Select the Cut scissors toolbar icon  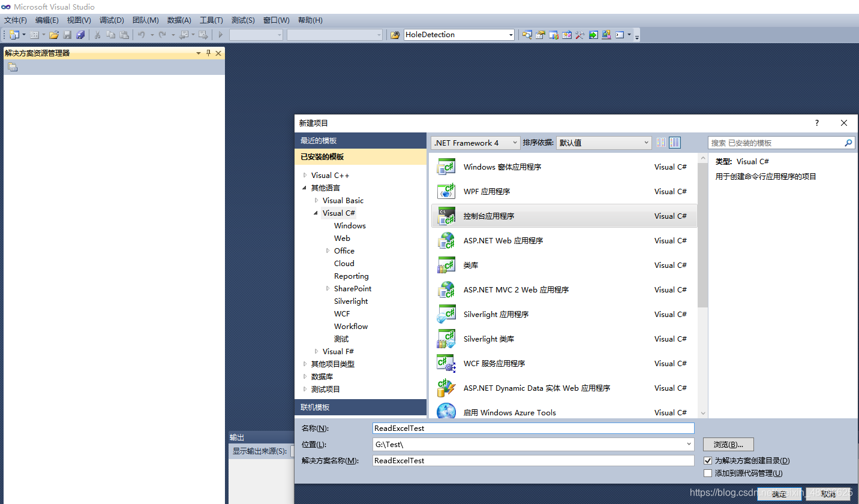97,35
